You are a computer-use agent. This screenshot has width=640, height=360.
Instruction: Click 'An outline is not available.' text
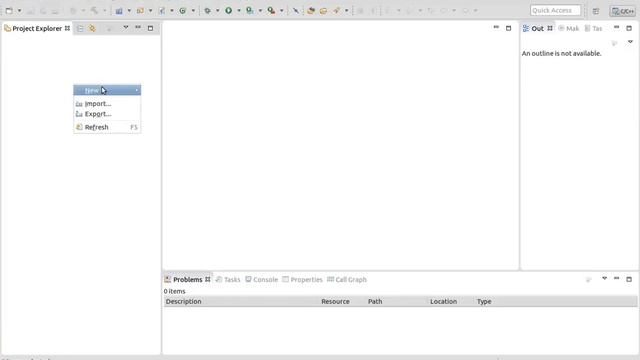point(561,53)
